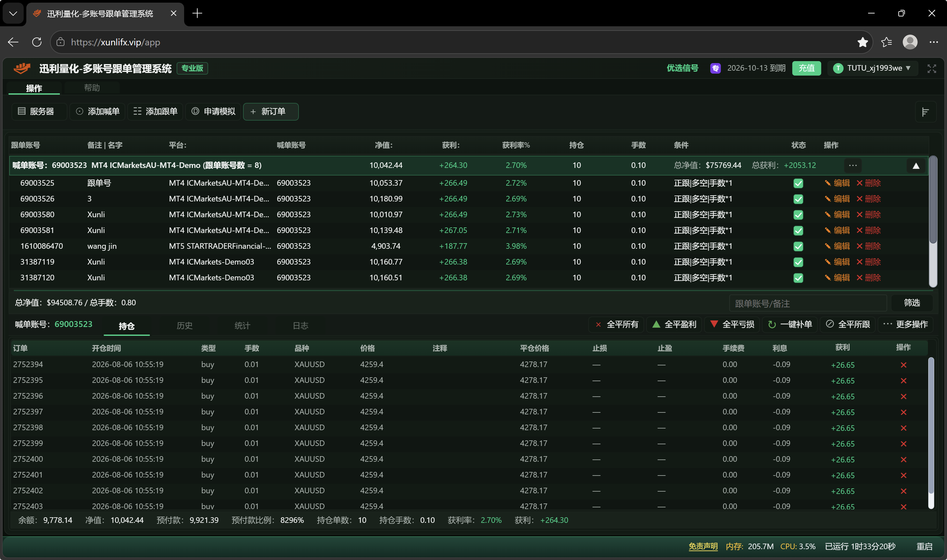Open 更多操作 more actions menu
The width and height of the screenshot is (947, 560).
tap(906, 324)
